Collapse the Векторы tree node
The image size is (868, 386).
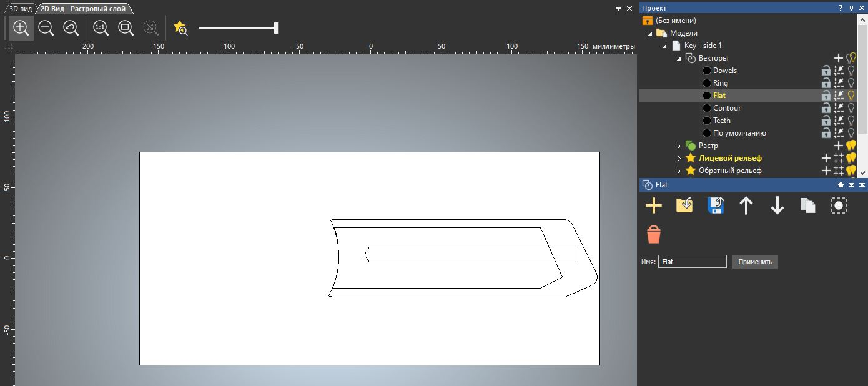tap(679, 58)
